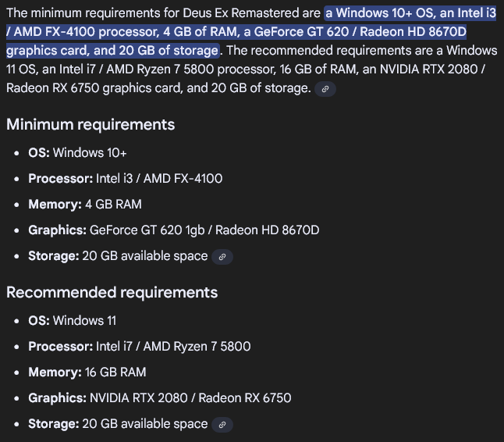Open the link icon beside minimum Storage line
This screenshot has height=442, width=504.
pos(222,256)
